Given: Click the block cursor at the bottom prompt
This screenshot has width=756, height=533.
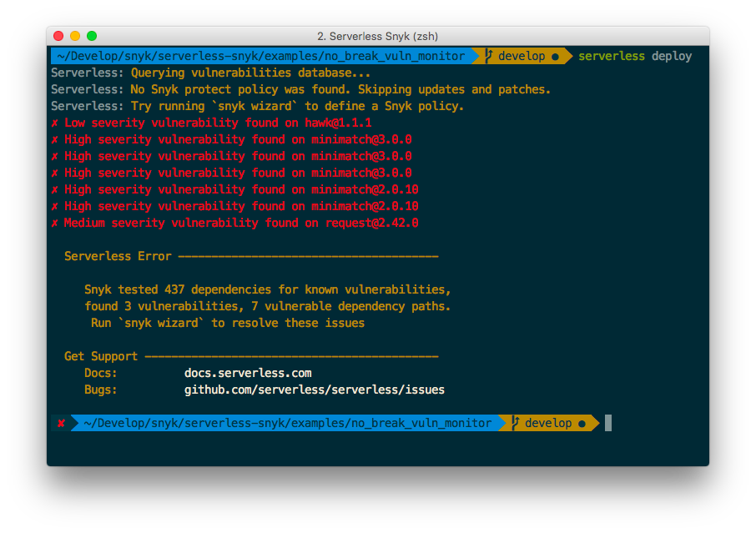Looking at the screenshot, I should 608,423.
